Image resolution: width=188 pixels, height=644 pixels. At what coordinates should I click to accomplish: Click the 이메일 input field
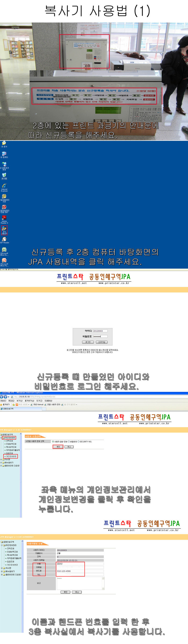(x=80, y=567)
